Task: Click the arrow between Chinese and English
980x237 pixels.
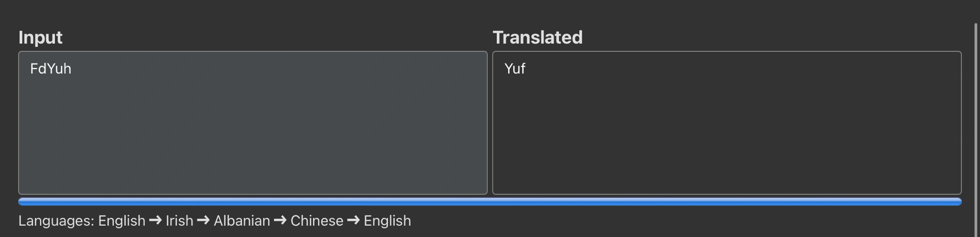Action: click(353, 221)
